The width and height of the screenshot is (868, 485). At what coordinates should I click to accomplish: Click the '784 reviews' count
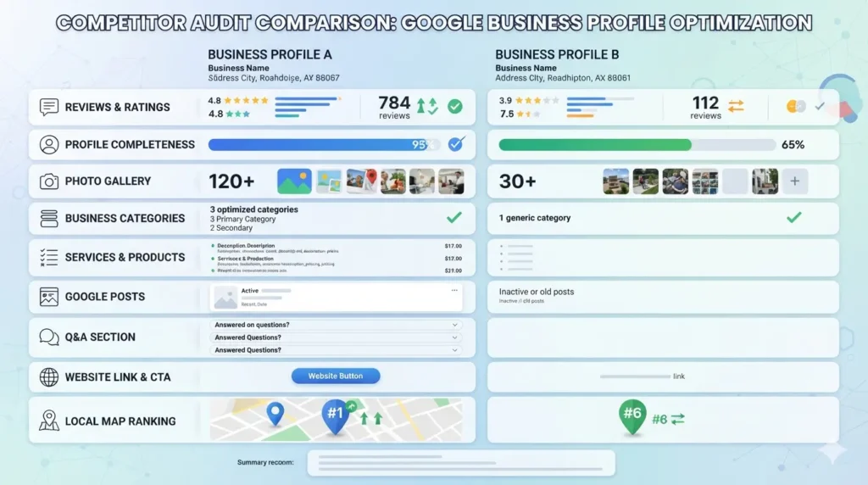coord(394,107)
